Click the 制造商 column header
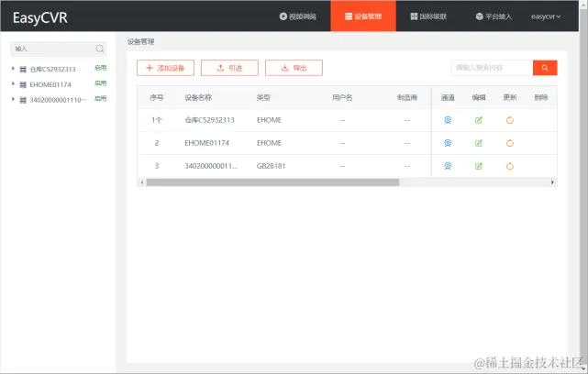 point(407,97)
